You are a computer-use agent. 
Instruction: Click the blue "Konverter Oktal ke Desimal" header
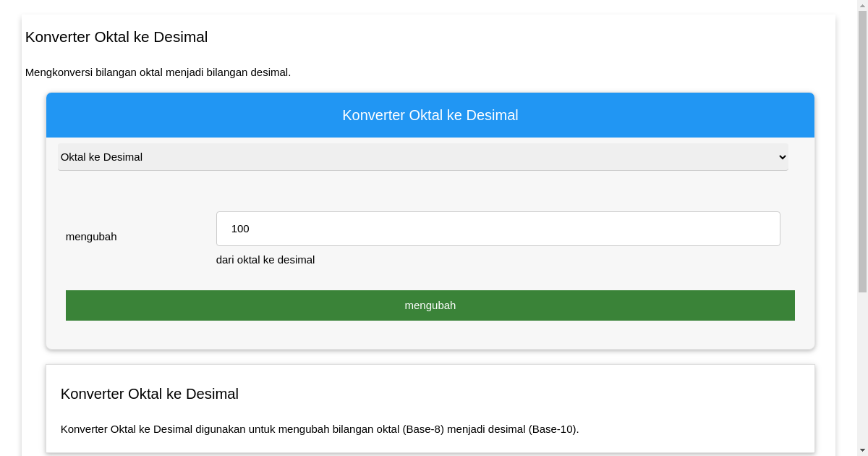(430, 114)
